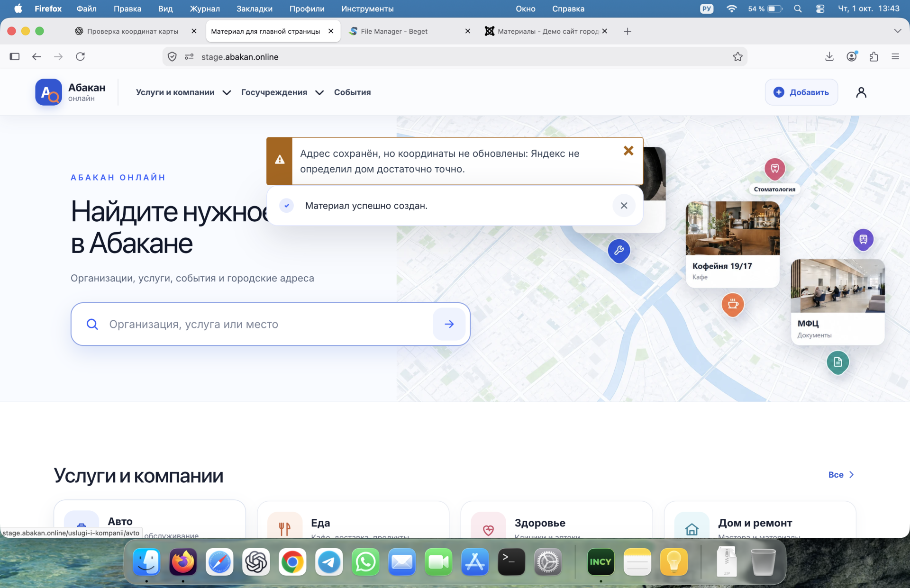Click the 'Добавить' button

[x=801, y=92]
